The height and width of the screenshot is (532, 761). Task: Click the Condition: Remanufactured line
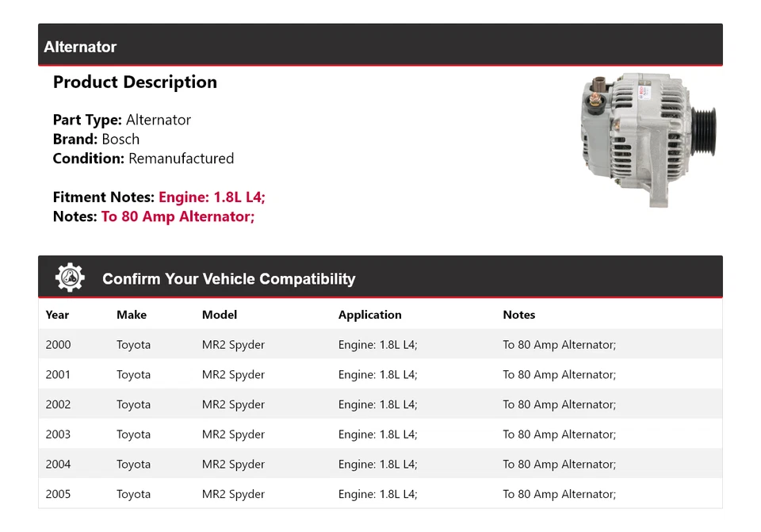[x=143, y=159]
